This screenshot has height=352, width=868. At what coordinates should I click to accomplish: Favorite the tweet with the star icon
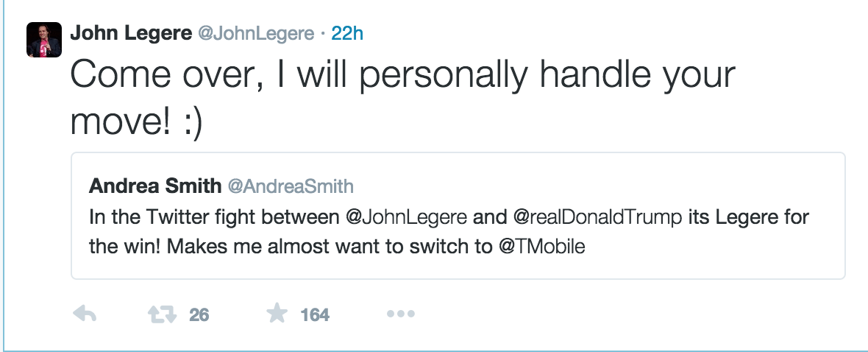tap(277, 314)
